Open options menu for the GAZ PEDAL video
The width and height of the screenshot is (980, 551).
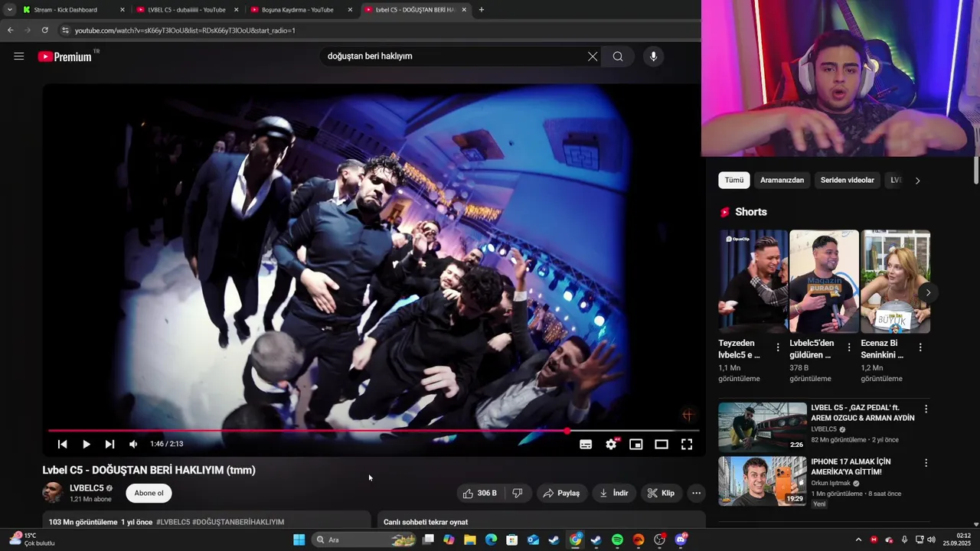click(x=926, y=409)
